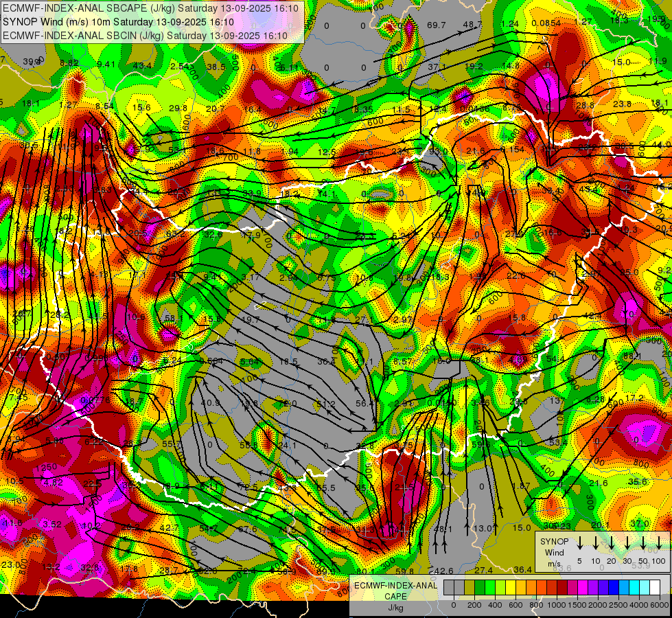Click the 100 m/s wind arrow in legend
Image resolution: width=672 pixels, height=618 pixels.
click(x=659, y=542)
